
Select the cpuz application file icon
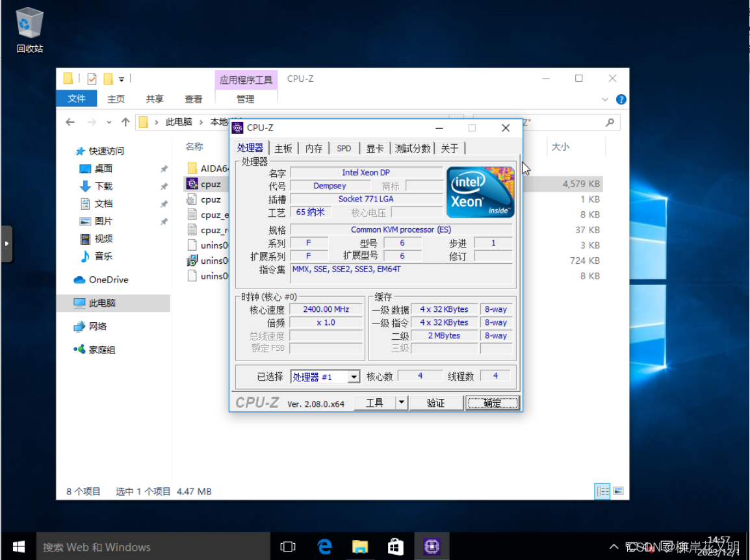192,184
